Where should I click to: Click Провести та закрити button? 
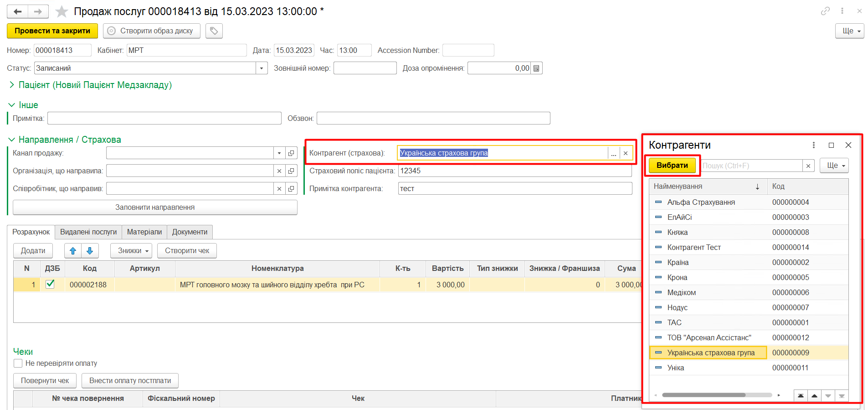point(52,31)
